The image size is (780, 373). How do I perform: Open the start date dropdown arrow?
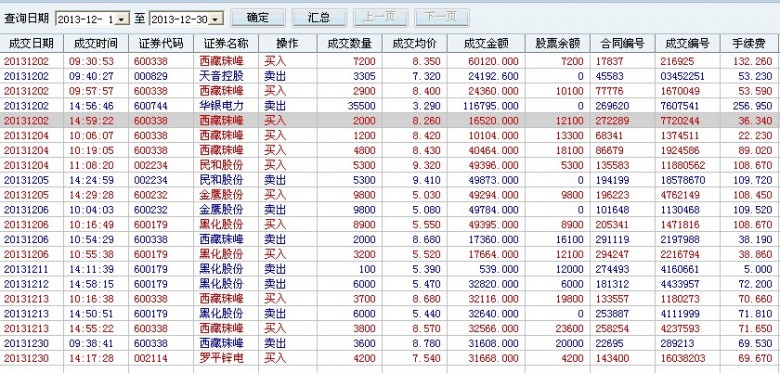coord(122,19)
